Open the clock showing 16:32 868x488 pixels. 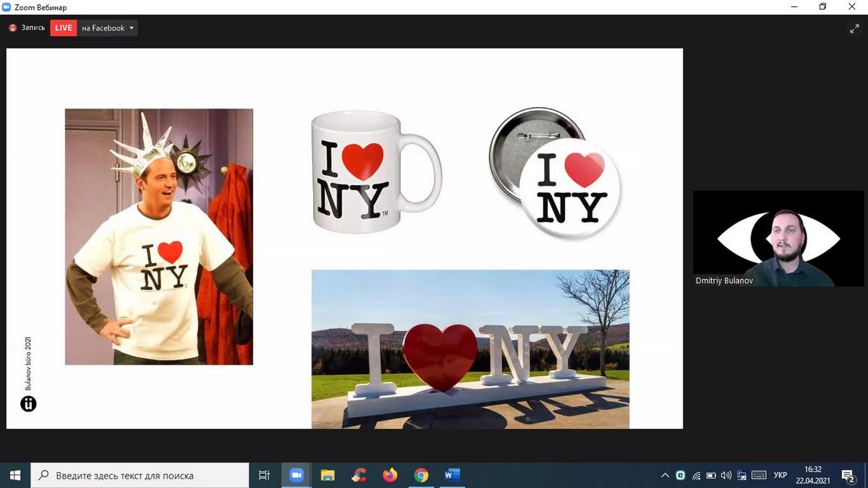click(812, 475)
